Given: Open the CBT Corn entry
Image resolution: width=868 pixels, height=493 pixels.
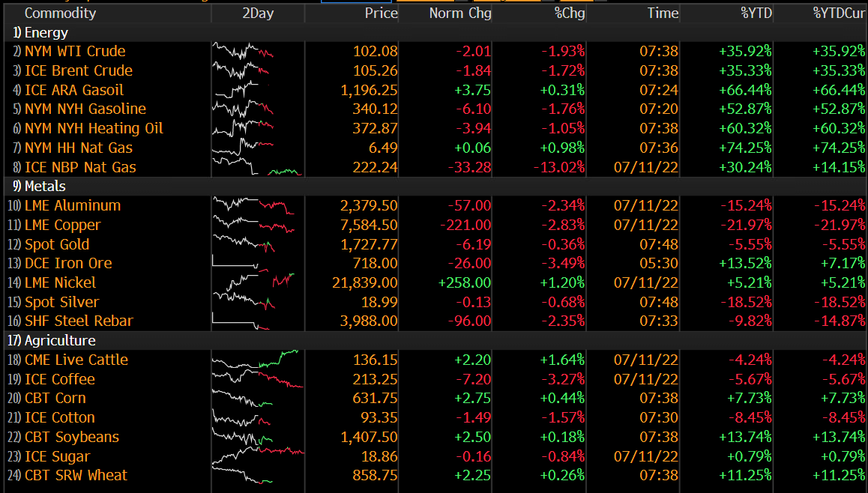Looking at the screenshot, I should [x=55, y=399].
